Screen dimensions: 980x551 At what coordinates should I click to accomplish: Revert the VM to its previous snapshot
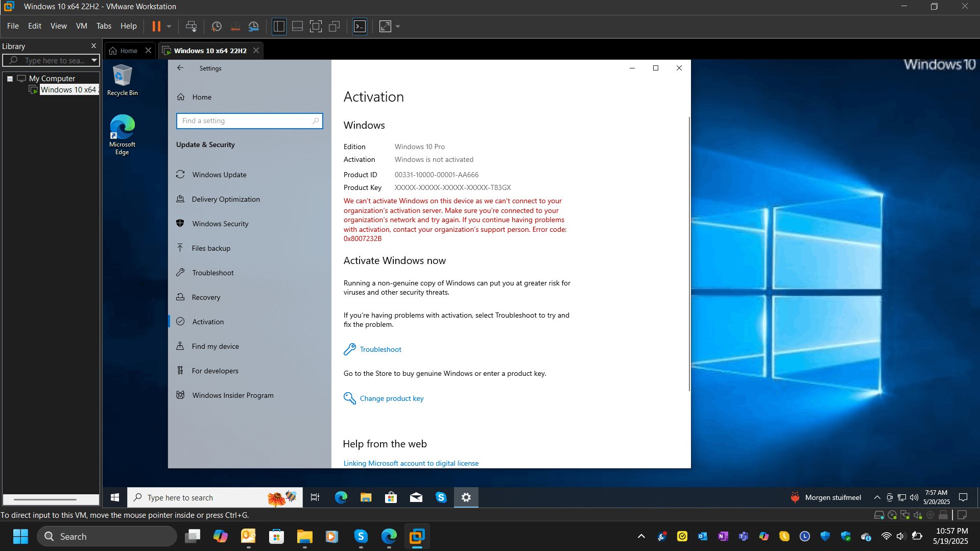[235, 26]
